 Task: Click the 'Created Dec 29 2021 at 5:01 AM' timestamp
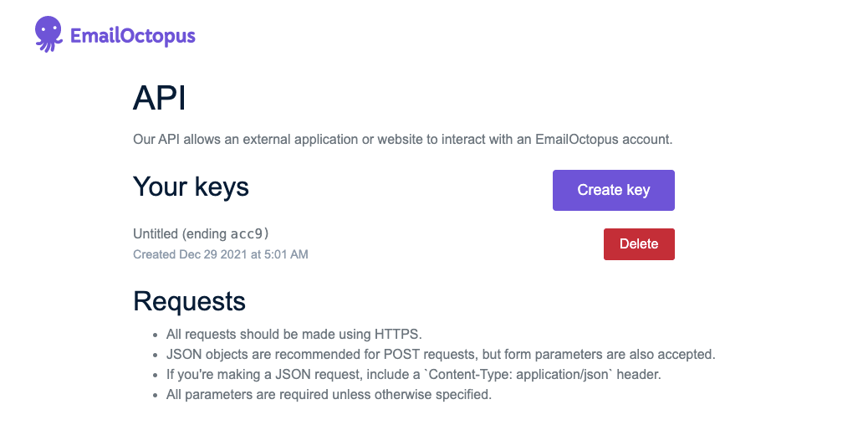click(220, 254)
